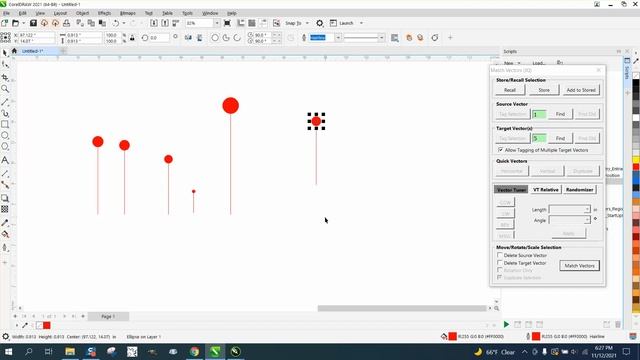640x360 pixels.
Task: Select the Pick tool
Action: 5,53
